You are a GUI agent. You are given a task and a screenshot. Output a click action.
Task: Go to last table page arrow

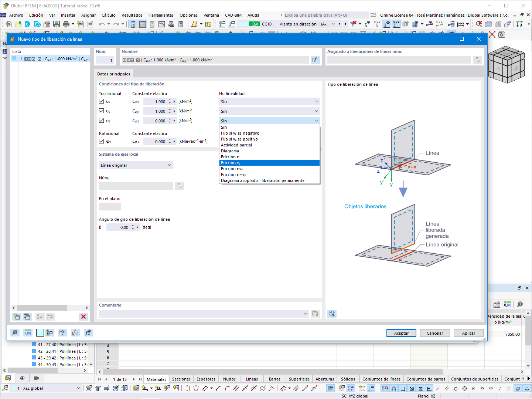(x=140, y=379)
